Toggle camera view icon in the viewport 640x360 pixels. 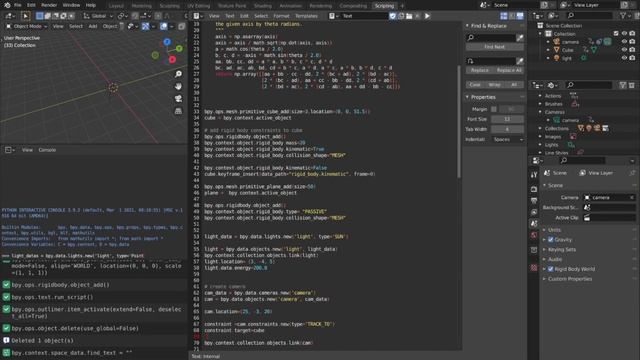tap(178, 99)
